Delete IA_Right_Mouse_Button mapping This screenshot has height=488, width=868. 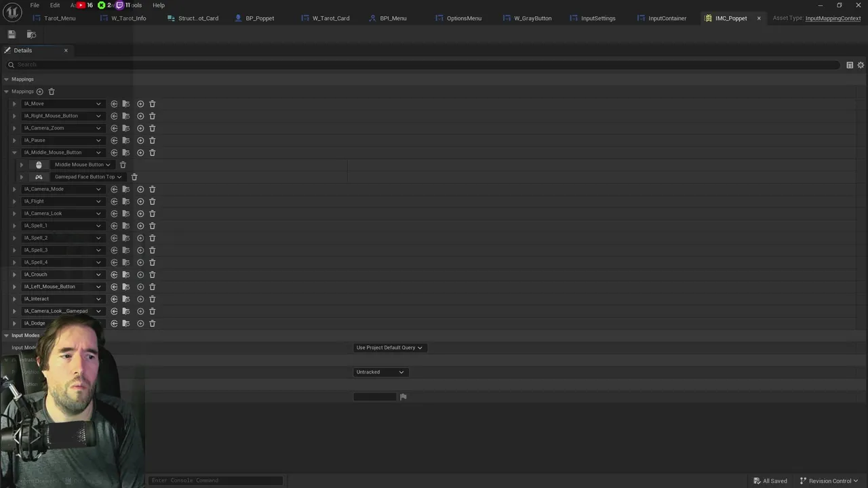point(152,116)
